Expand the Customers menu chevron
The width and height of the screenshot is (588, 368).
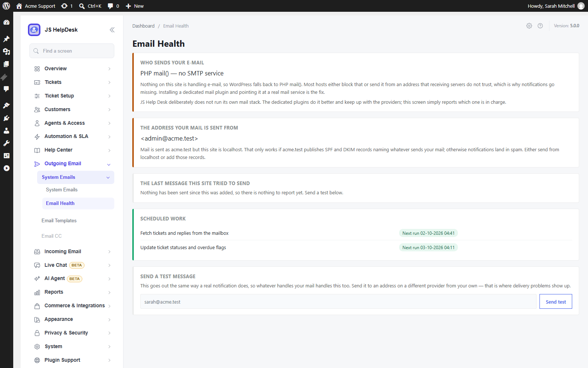click(x=110, y=110)
